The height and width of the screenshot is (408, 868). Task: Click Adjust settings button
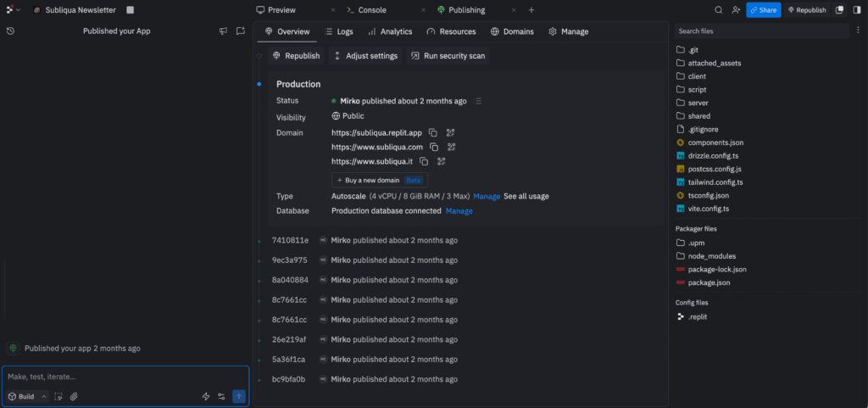click(366, 56)
